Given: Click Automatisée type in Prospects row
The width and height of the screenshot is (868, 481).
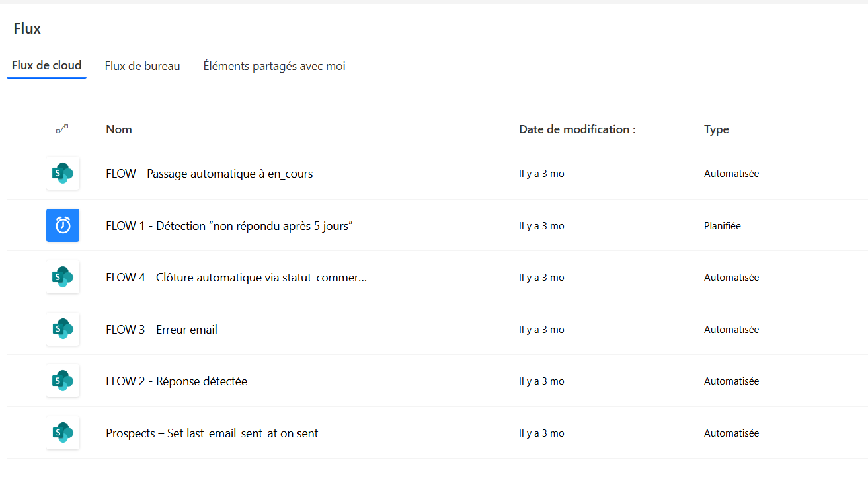Looking at the screenshot, I should tap(731, 433).
